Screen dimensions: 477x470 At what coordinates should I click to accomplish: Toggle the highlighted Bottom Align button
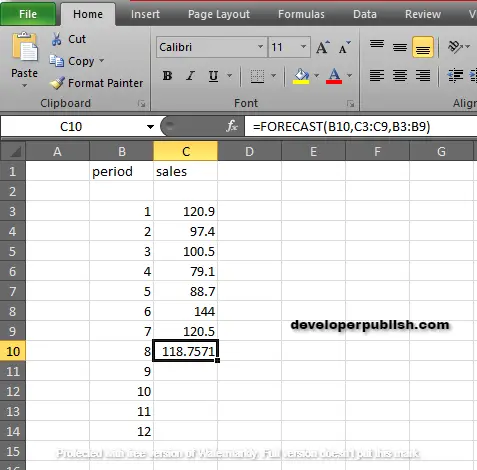pyautogui.click(x=423, y=47)
